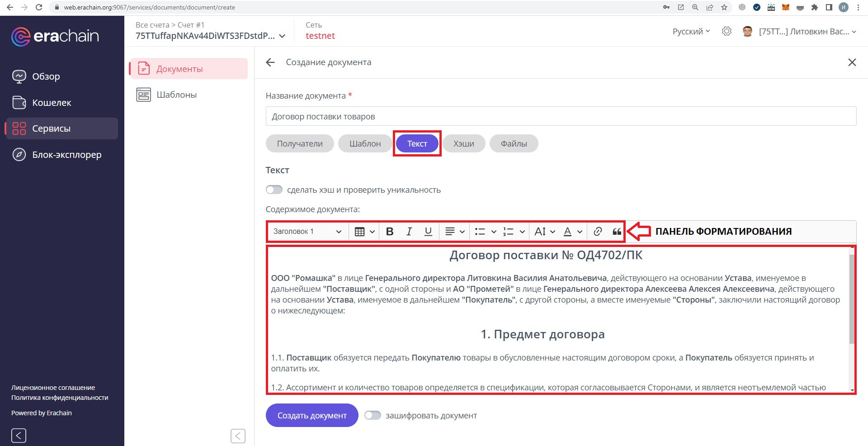
Task: Insert a hyperlink using the link icon
Action: click(x=598, y=232)
